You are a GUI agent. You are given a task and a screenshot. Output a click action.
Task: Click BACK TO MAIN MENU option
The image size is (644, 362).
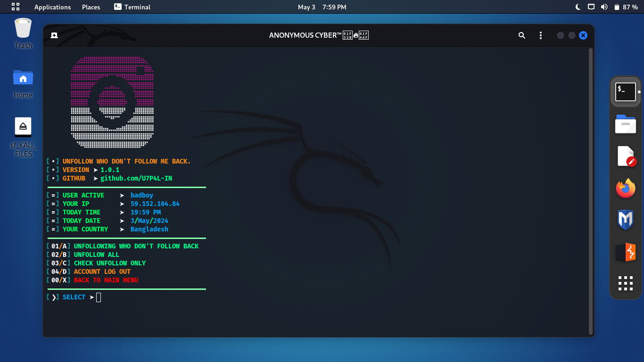coord(106,280)
